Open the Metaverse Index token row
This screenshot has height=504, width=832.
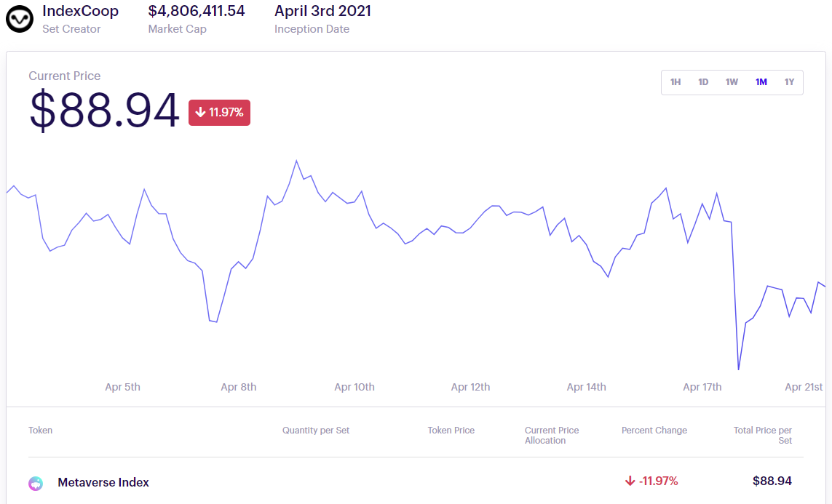pos(103,482)
